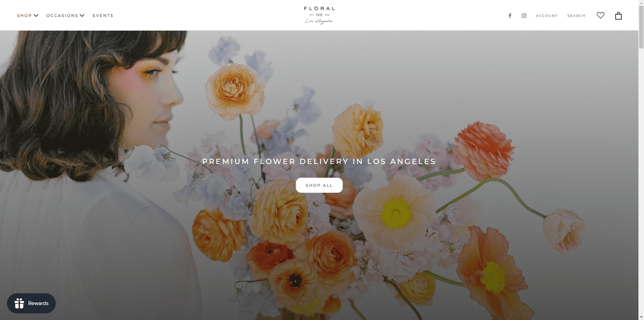This screenshot has width=644, height=320.
Task: Open the Instagram profile icon
Action: pos(524,15)
